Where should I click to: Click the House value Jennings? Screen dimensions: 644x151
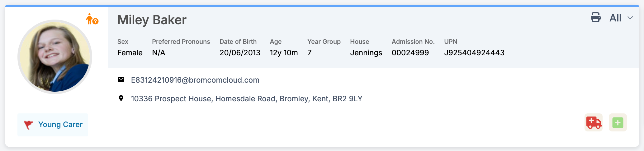(x=366, y=53)
